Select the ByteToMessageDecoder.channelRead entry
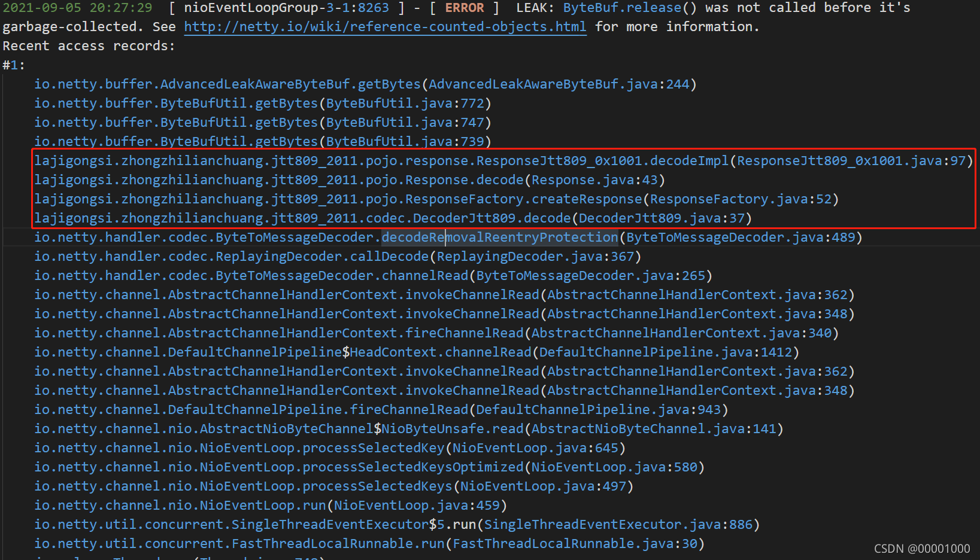Screen dimensions: 980x560 tap(371, 275)
